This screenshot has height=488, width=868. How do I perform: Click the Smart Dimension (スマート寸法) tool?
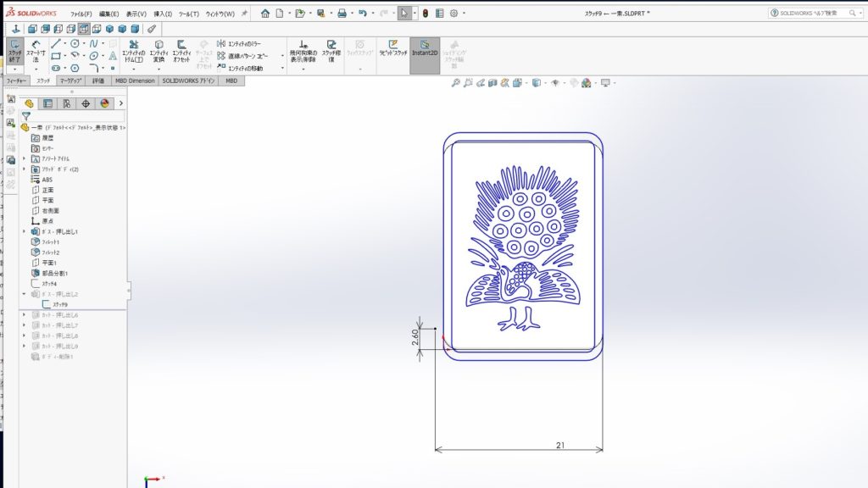(x=36, y=50)
